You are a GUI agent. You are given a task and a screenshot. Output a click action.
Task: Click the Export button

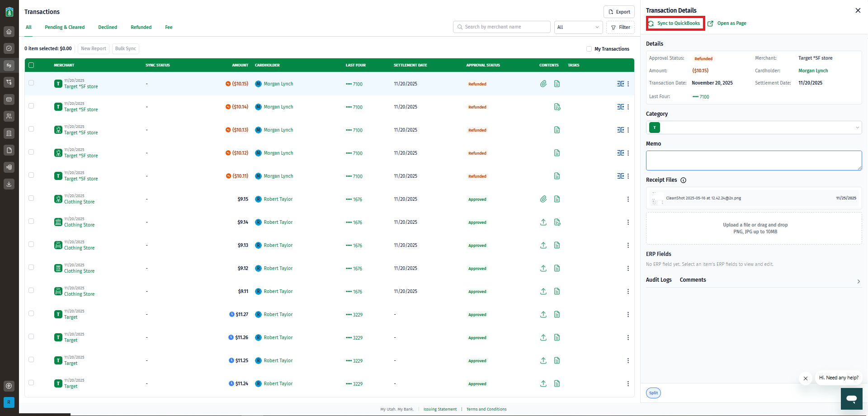coord(619,12)
